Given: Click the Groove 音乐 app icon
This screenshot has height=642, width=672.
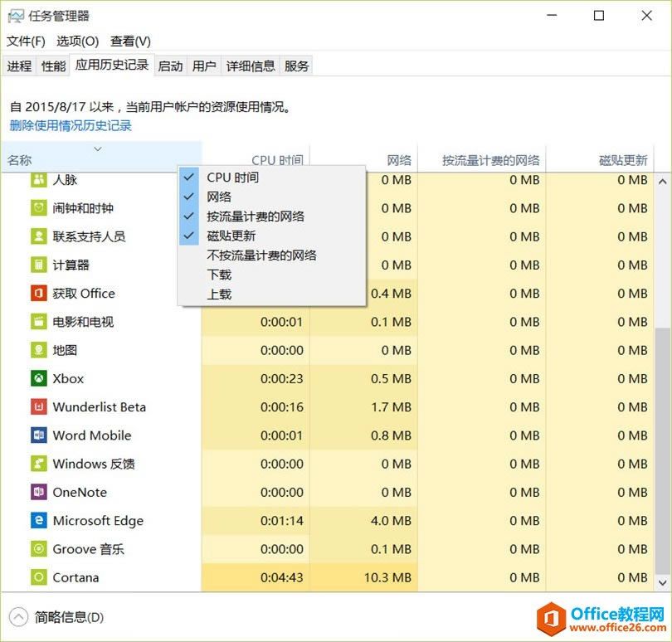Looking at the screenshot, I should pos(38,548).
